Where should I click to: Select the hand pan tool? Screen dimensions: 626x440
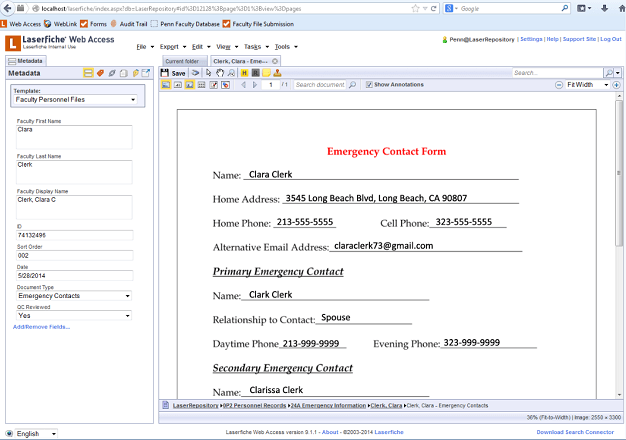click(220, 73)
